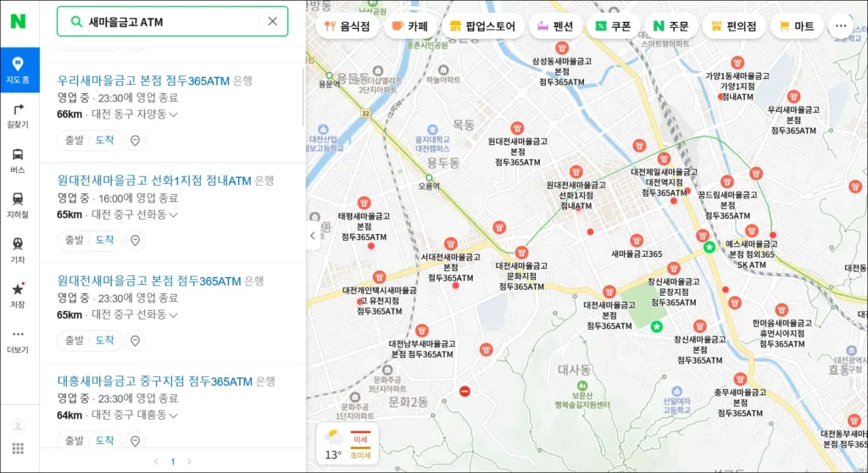Show 대흥새마을금고 중구지점 location pin

click(x=135, y=441)
